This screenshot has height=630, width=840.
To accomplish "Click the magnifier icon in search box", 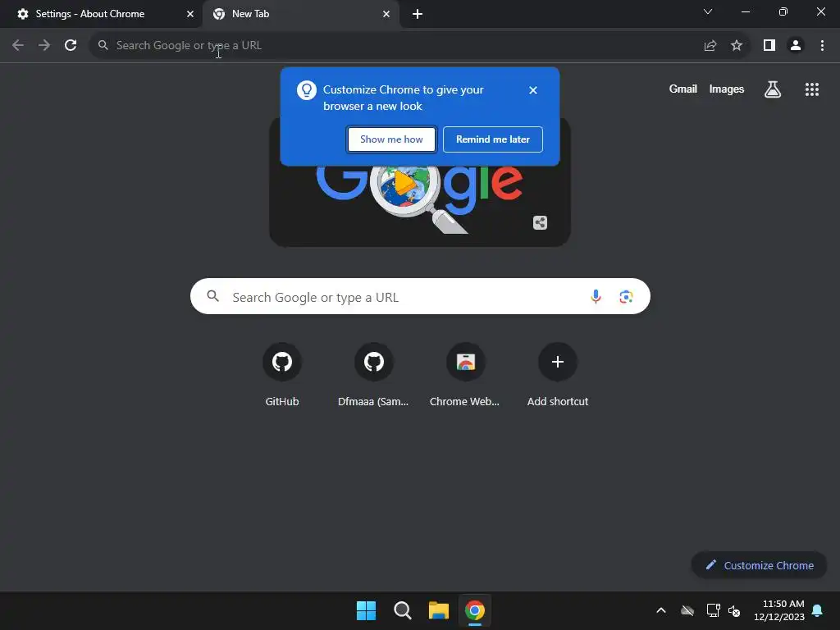I will point(212,295).
